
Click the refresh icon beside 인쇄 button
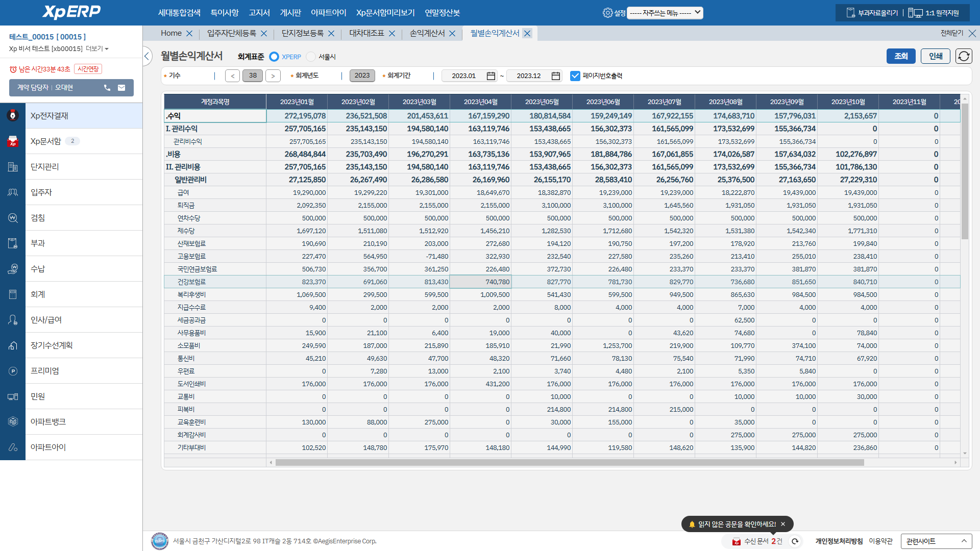[x=964, y=56]
